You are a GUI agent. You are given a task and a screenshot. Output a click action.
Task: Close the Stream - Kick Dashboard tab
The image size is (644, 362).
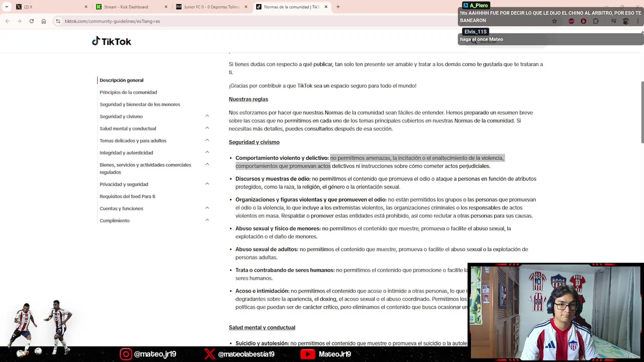[166, 7]
